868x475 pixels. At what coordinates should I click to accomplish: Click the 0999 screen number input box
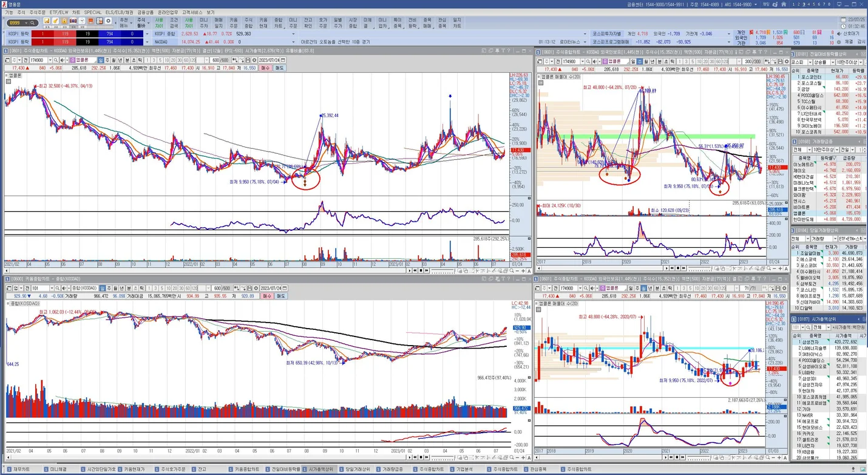pos(15,22)
